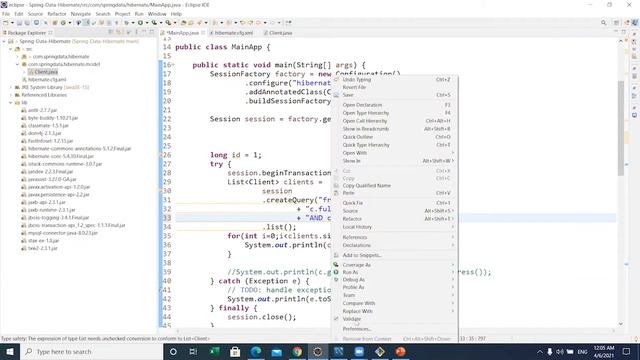Collapse the Spring-Data-Hibernate project node

(x=4, y=41)
